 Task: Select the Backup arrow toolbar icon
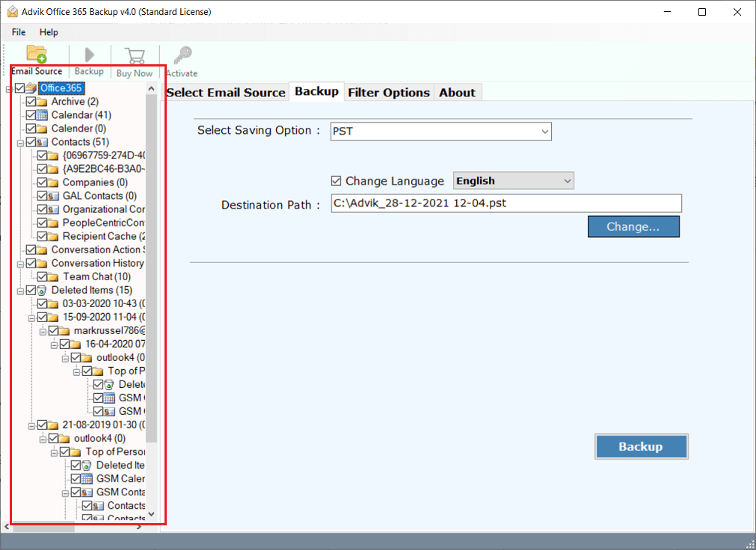[x=88, y=52]
